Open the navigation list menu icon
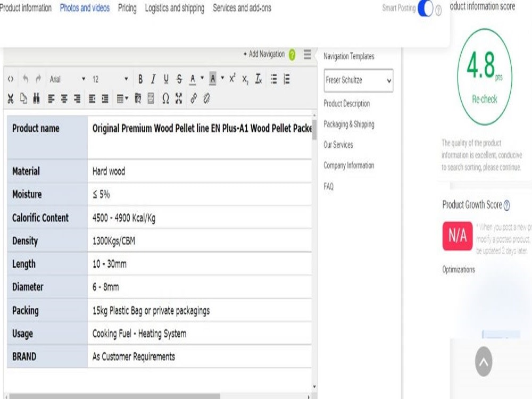 pyautogui.click(x=307, y=54)
